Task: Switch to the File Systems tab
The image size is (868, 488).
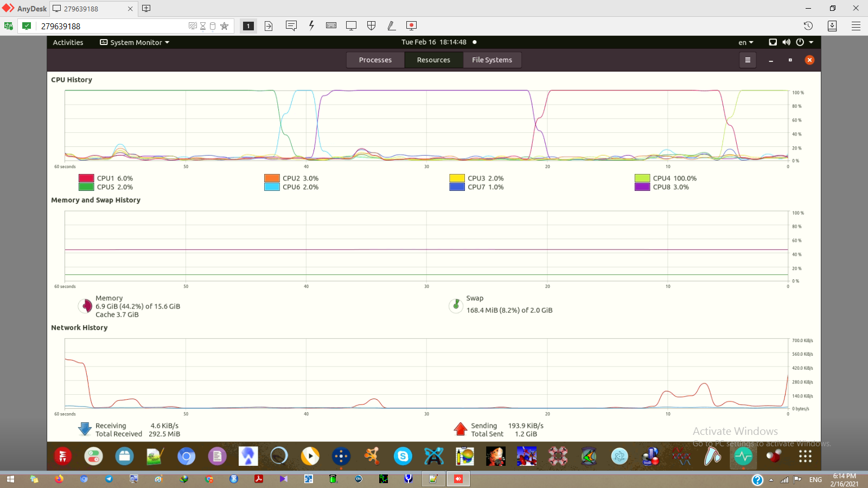Action: [492, 60]
